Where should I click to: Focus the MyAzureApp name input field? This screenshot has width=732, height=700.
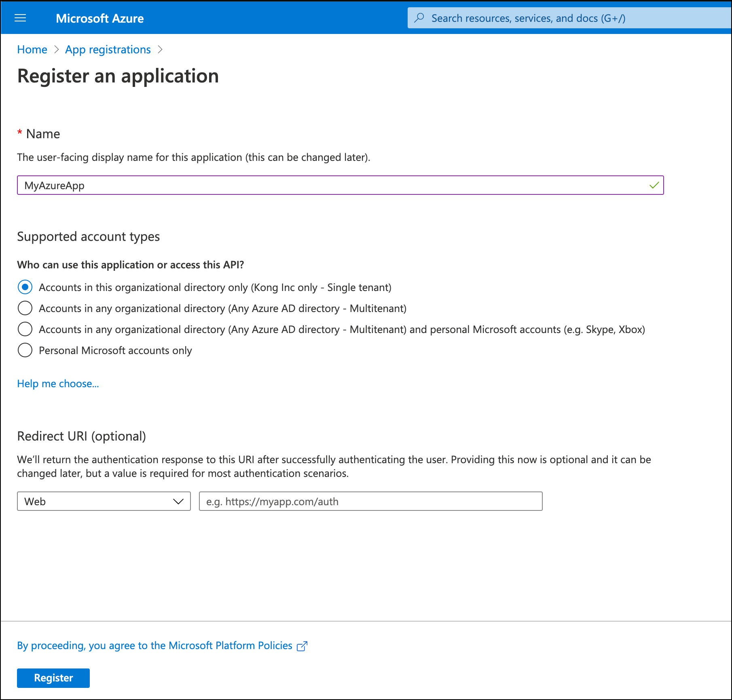341,186
